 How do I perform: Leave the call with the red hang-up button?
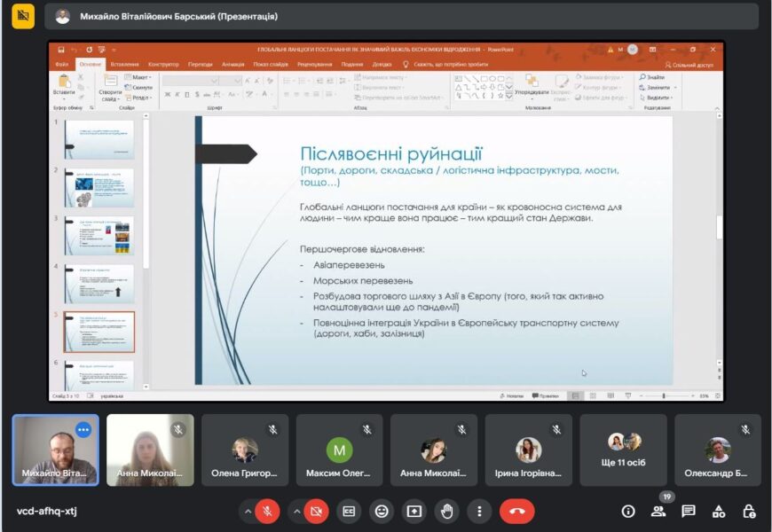(x=516, y=511)
